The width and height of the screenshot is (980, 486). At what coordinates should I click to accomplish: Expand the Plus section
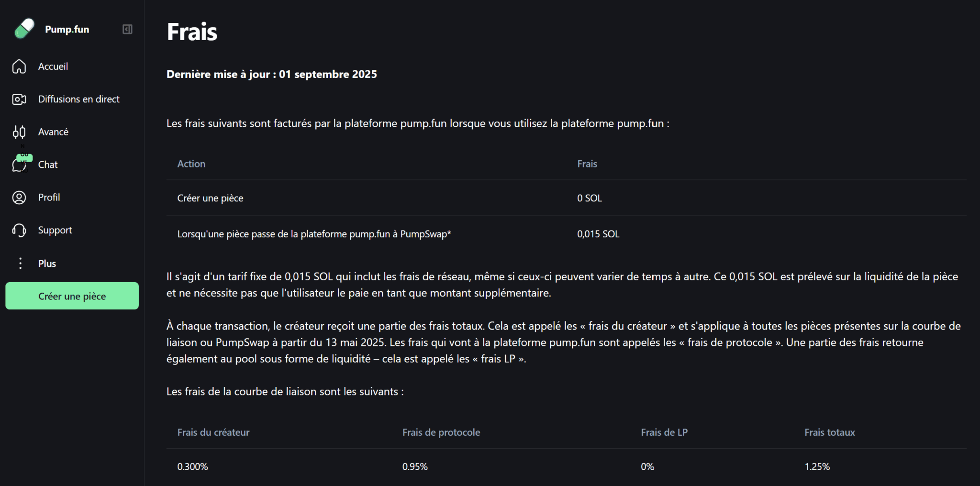coord(46,263)
